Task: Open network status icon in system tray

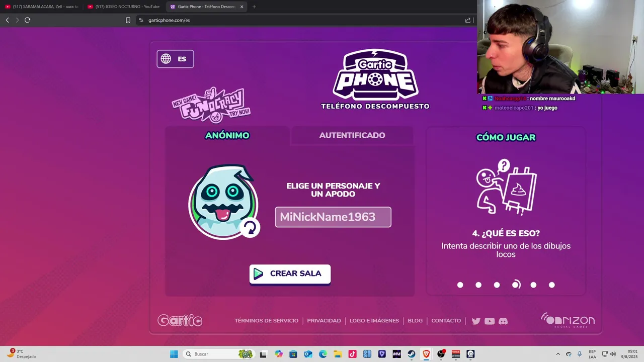Action: click(x=605, y=354)
